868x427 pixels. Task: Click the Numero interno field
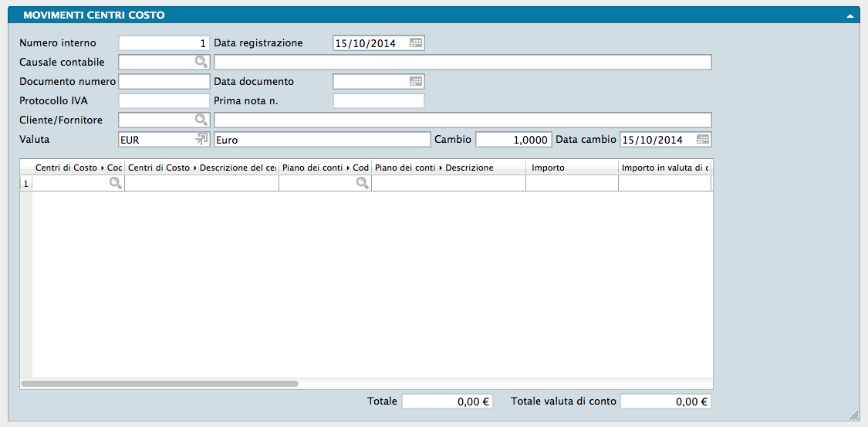(164, 43)
